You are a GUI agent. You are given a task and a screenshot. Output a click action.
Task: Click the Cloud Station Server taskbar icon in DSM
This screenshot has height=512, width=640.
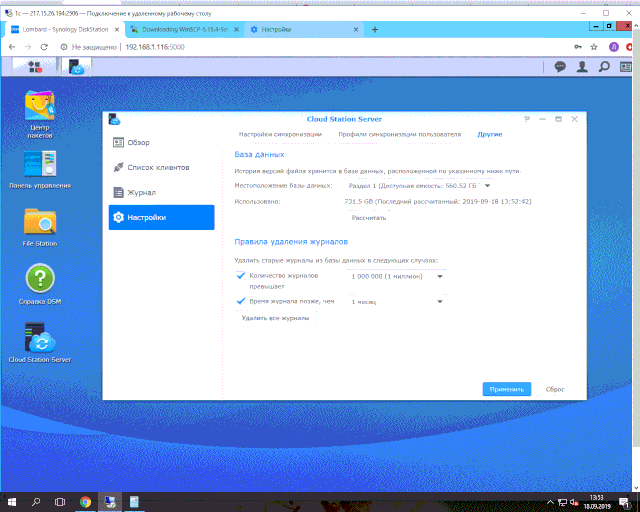coord(76,67)
